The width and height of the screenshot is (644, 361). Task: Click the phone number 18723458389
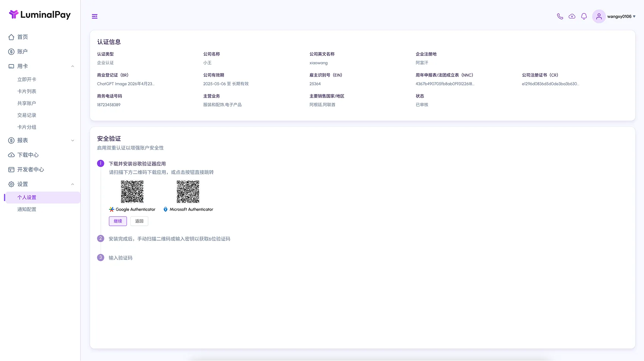coord(109,105)
